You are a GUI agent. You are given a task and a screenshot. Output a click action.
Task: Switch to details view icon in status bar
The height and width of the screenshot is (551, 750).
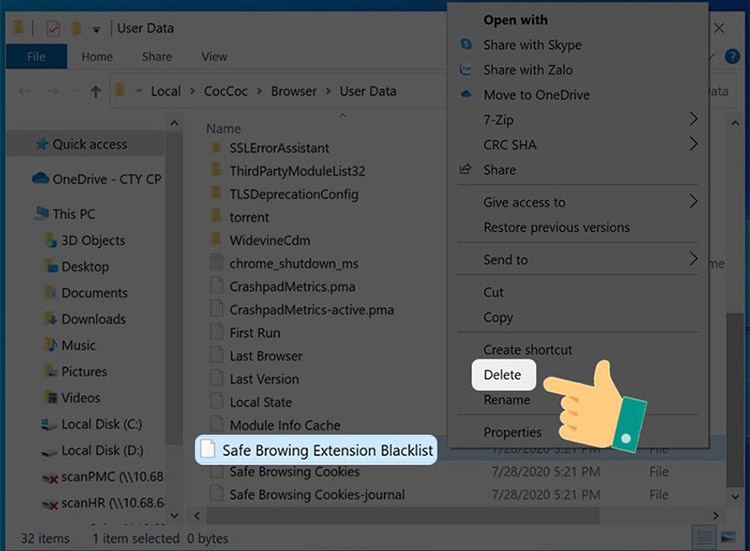[x=704, y=538]
